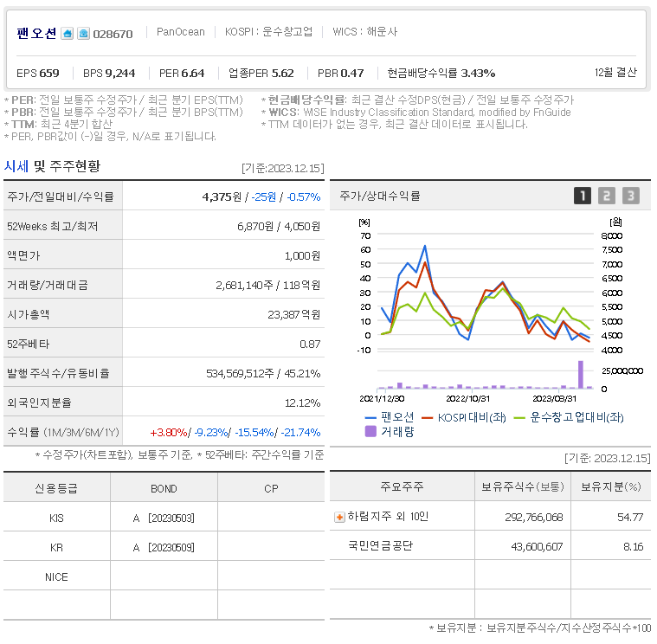The height and width of the screenshot is (644, 657).
Task: Click the phone icon beside stock code 028670
Action: [83, 34]
